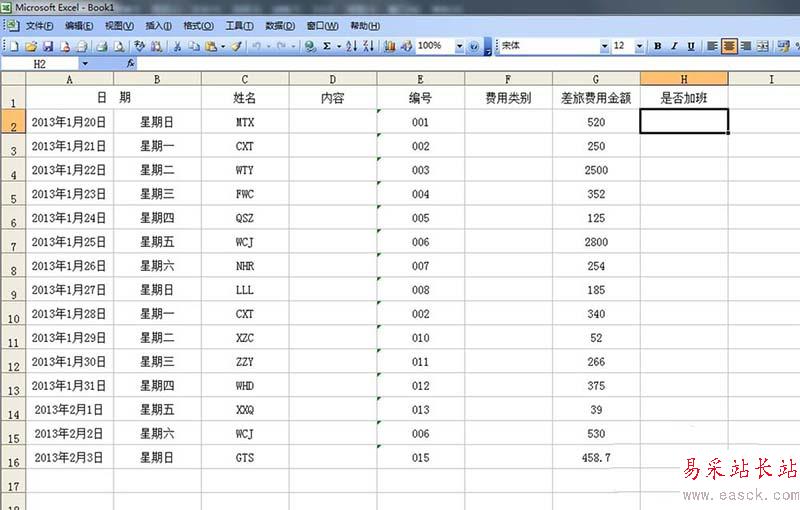This screenshot has width=800, height=510.
Task: Create a new blank workbook
Action: tap(14, 46)
